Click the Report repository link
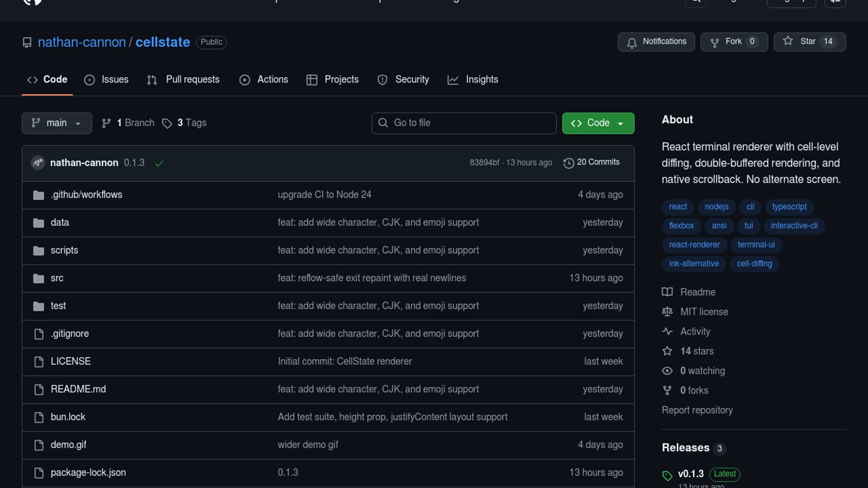The height and width of the screenshot is (488, 868). 697,410
